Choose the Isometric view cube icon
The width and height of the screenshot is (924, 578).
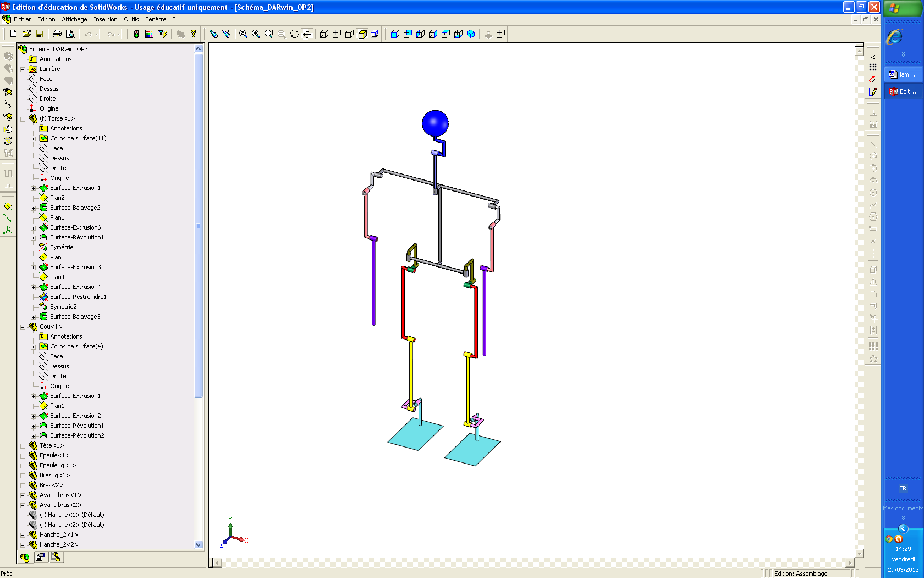click(471, 34)
